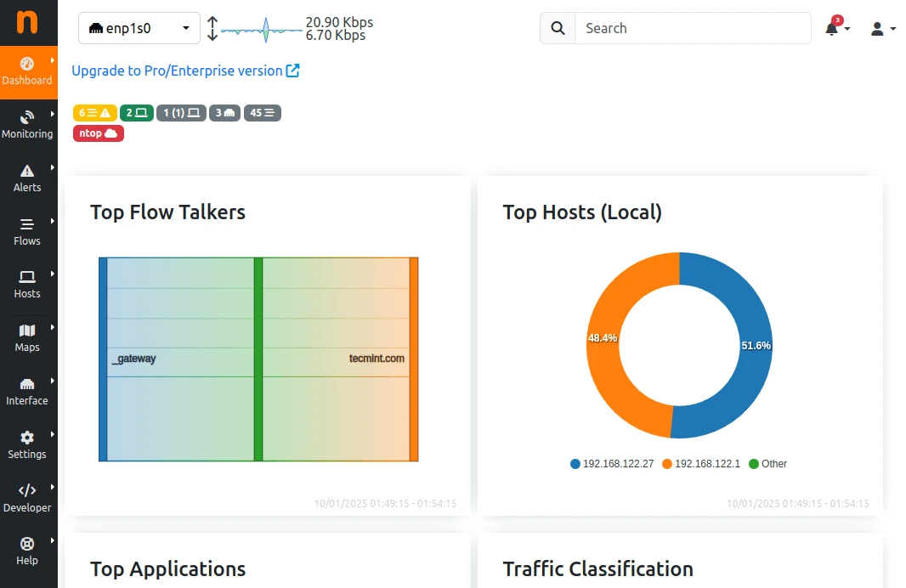This screenshot has width=906, height=588.
Task: Toggle the 192.168.122.27 legend entry
Action: pos(612,464)
